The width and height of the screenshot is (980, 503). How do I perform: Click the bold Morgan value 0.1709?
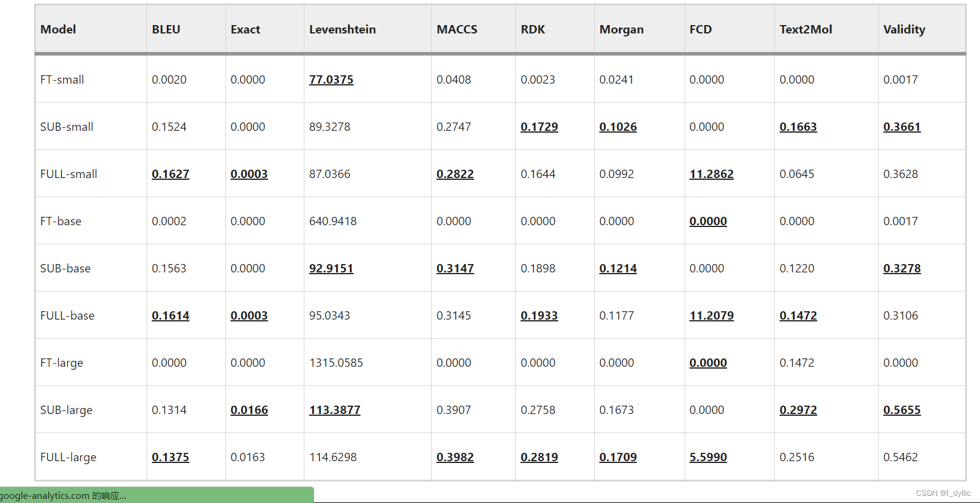point(618,457)
